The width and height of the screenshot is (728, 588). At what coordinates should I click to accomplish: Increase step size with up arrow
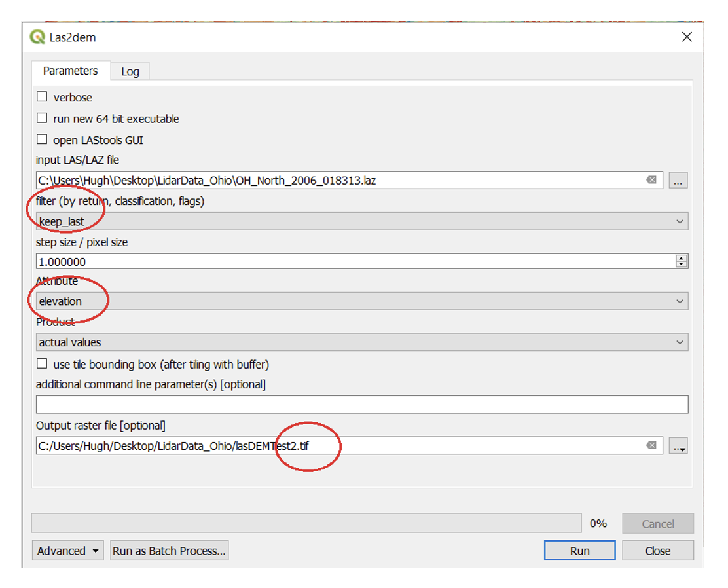(x=681, y=258)
